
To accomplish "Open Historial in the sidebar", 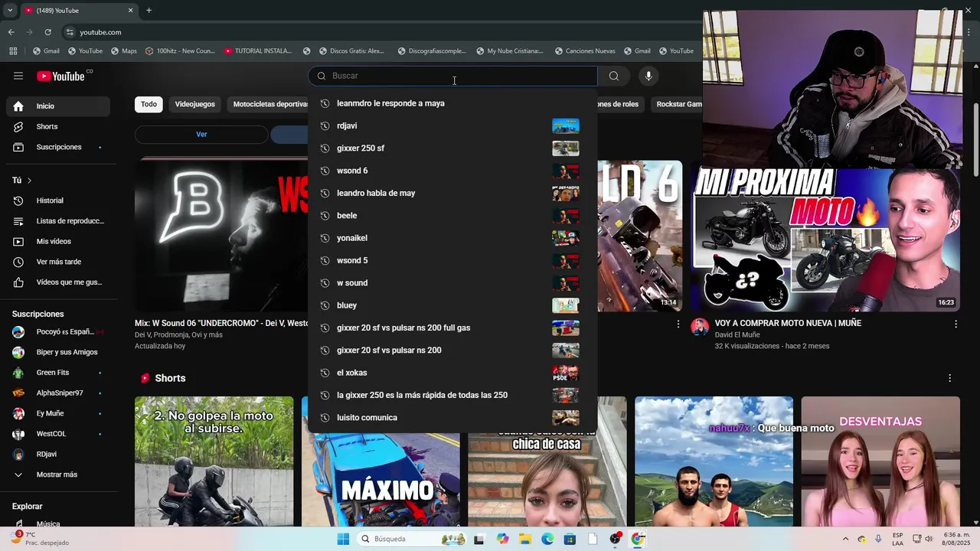I will 58,201.
